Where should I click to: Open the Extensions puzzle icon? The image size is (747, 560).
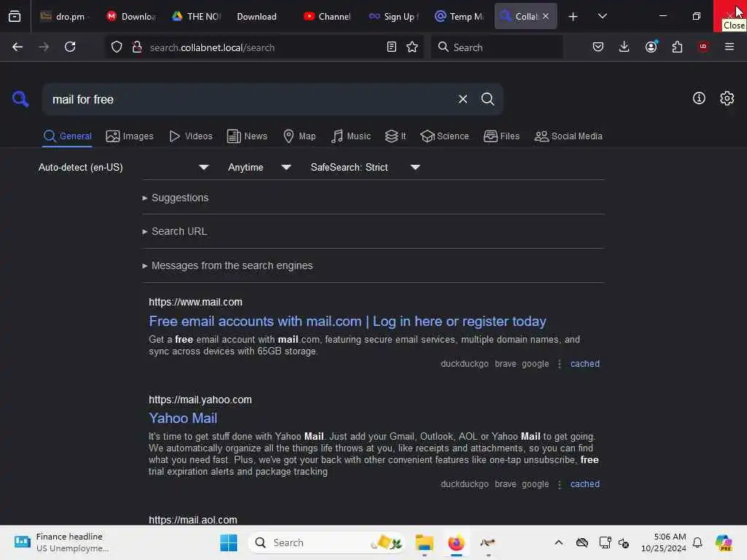[x=677, y=47]
